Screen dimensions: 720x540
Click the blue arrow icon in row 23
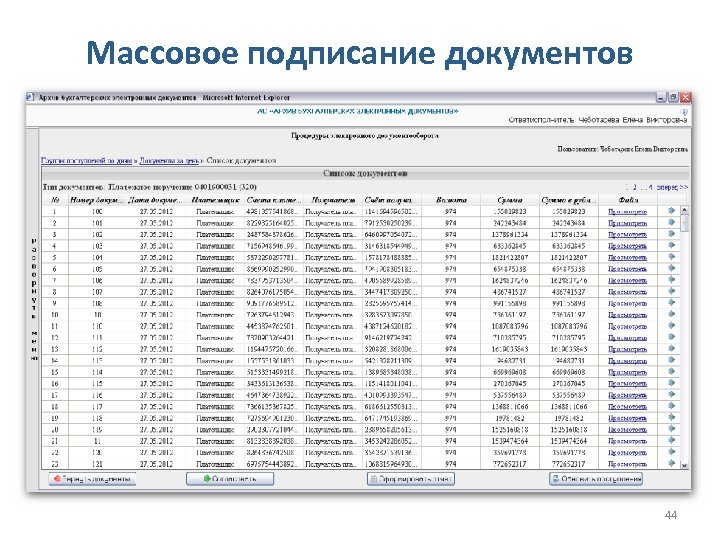(x=671, y=463)
